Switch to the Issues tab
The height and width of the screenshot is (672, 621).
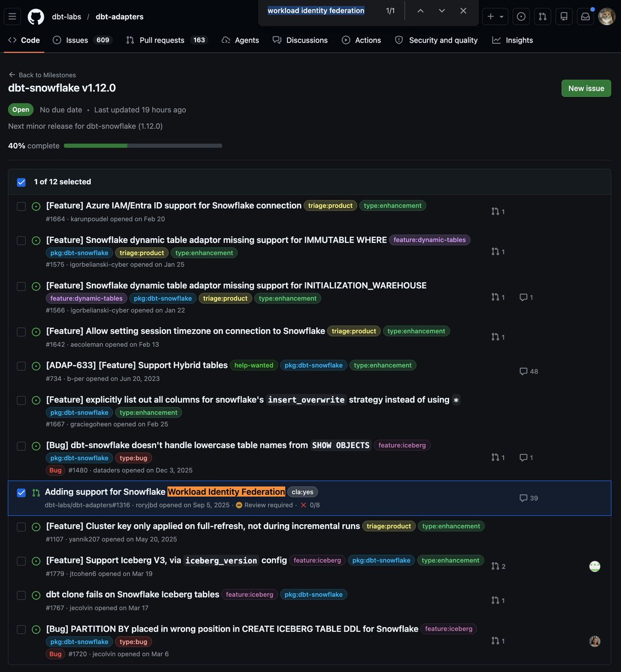click(82, 40)
